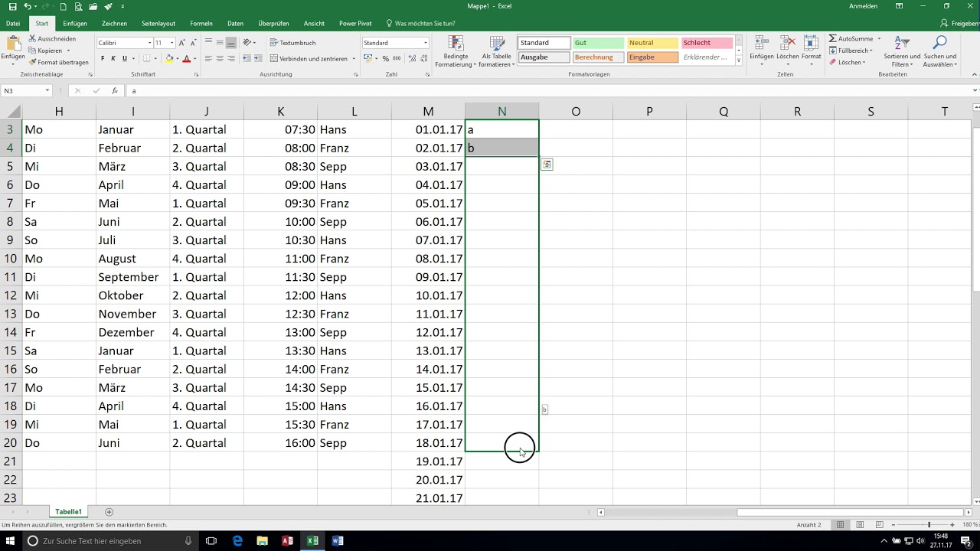The width and height of the screenshot is (980, 551).
Task: Open Bedingte Formatierung menu
Action: (456, 51)
